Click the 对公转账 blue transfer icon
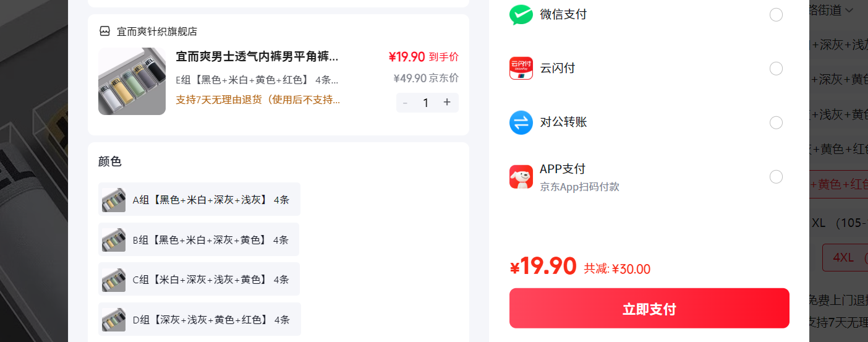 pyautogui.click(x=521, y=122)
